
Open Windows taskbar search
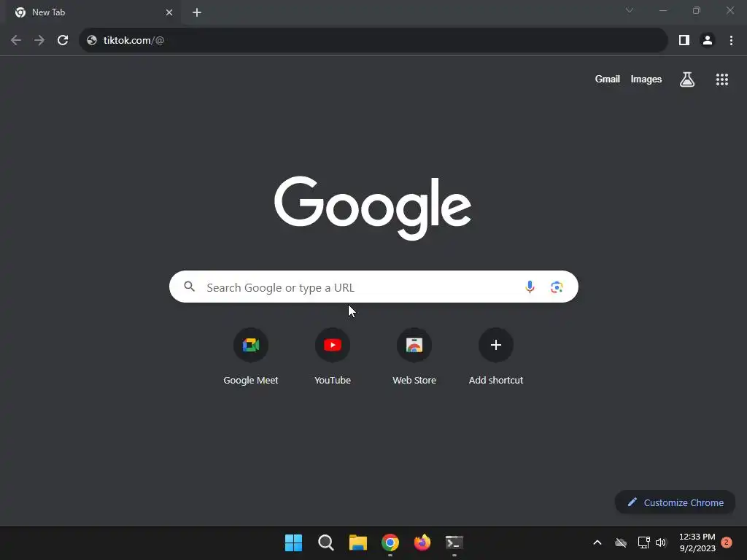[326, 542]
